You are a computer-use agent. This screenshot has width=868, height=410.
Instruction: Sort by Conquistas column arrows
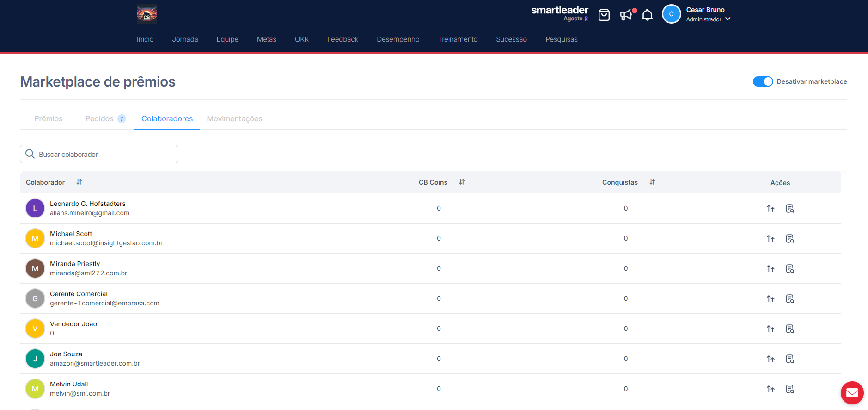(652, 182)
